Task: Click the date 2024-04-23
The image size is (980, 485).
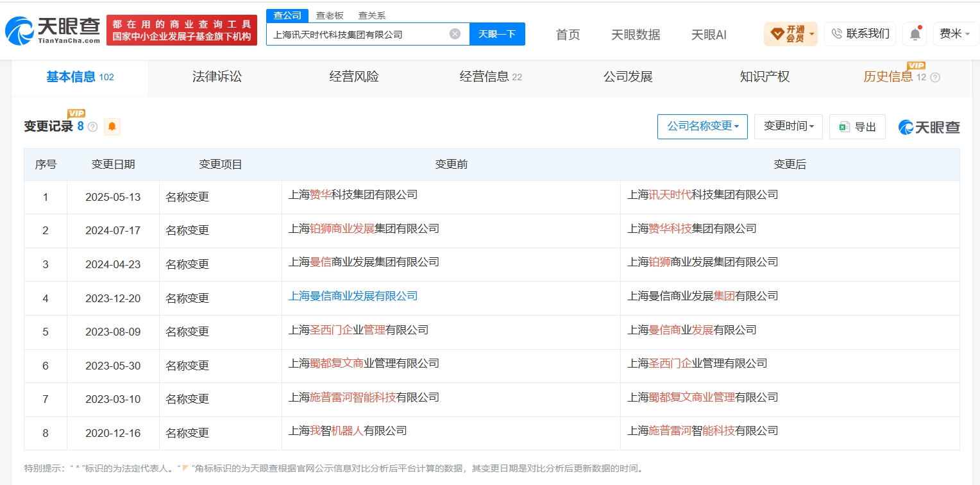Action: [x=113, y=265]
